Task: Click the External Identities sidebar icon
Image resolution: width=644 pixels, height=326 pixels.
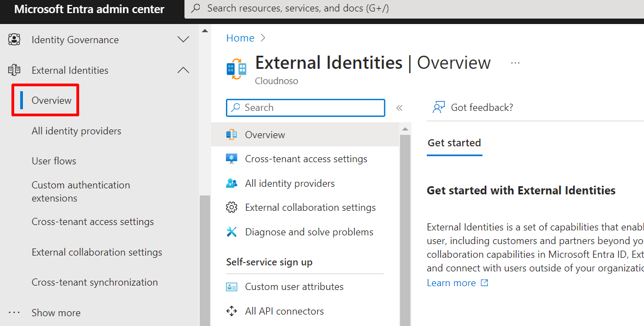Action: click(x=14, y=70)
